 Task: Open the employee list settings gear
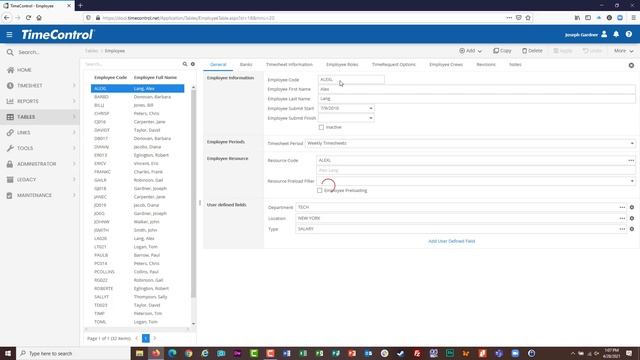(193, 64)
